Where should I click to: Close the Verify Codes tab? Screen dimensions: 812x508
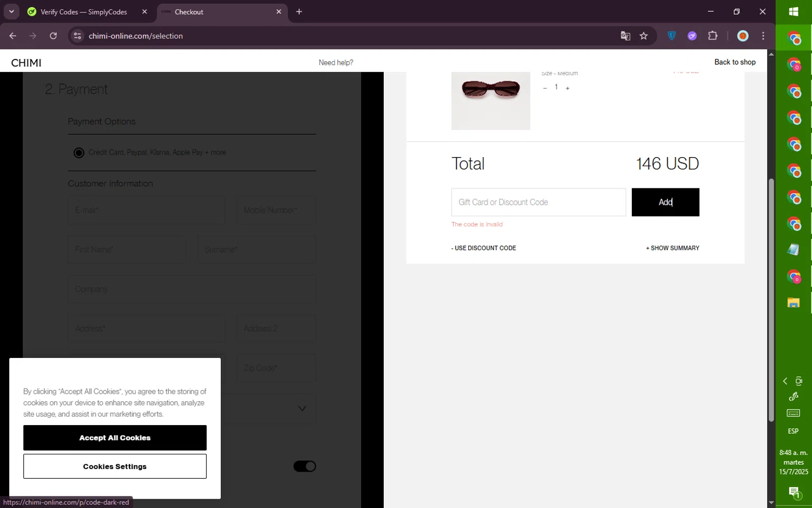point(144,11)
